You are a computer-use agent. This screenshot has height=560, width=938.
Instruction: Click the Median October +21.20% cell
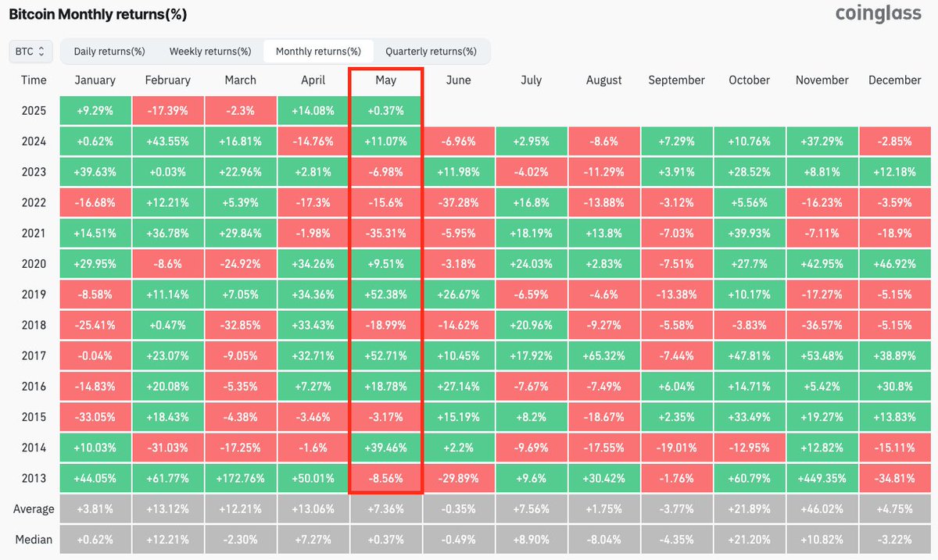(749, 540)
